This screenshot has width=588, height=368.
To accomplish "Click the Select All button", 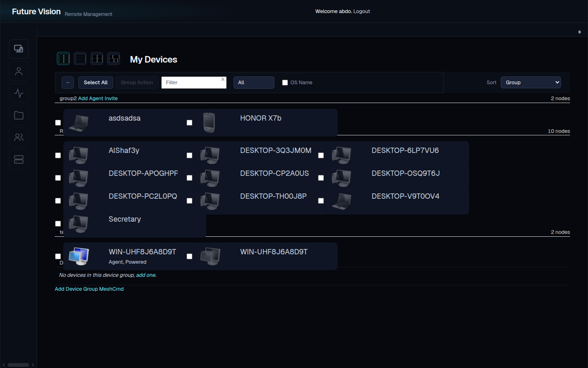I will click(96, 83).
